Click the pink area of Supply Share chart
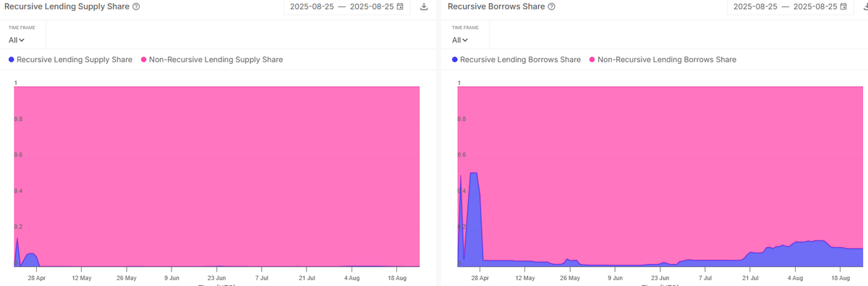 [x=217, y=174]
